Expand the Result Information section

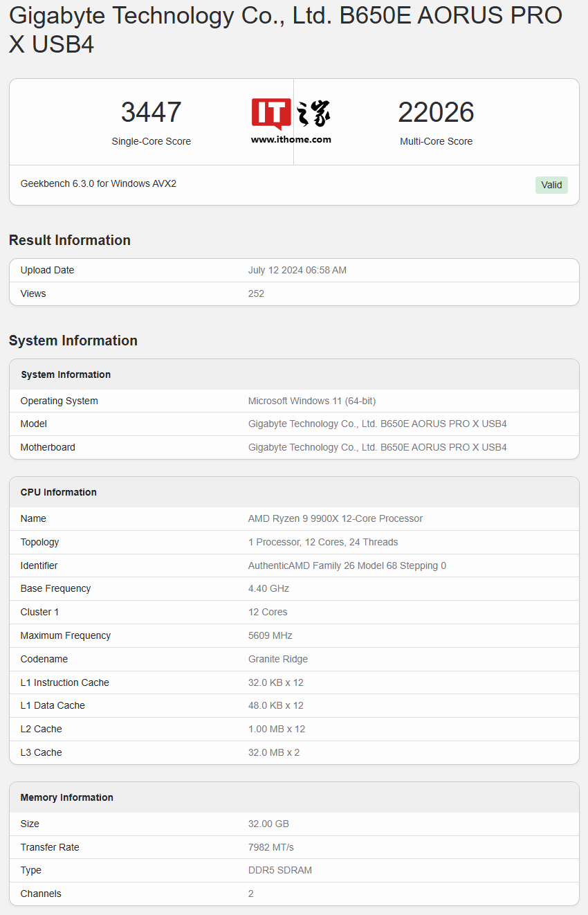[x=69, y=240]
